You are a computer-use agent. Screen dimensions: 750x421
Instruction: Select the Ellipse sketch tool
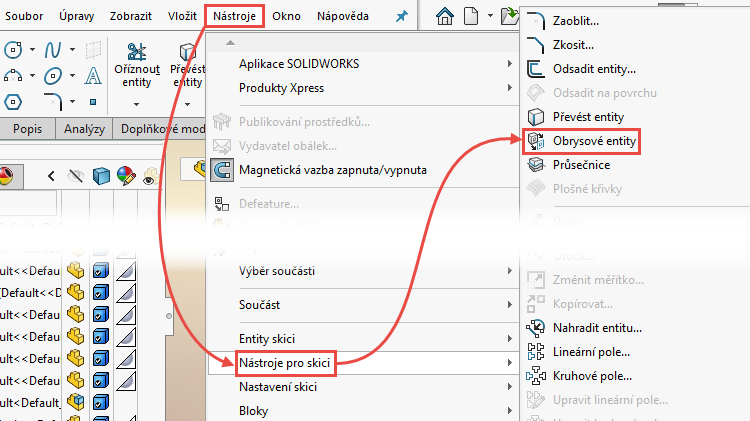coord(53,76)
